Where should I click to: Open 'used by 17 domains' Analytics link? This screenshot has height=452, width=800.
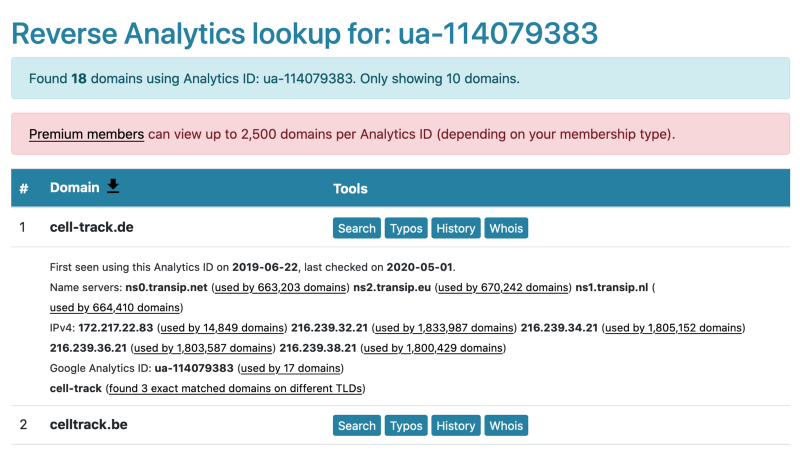(291, 368)
